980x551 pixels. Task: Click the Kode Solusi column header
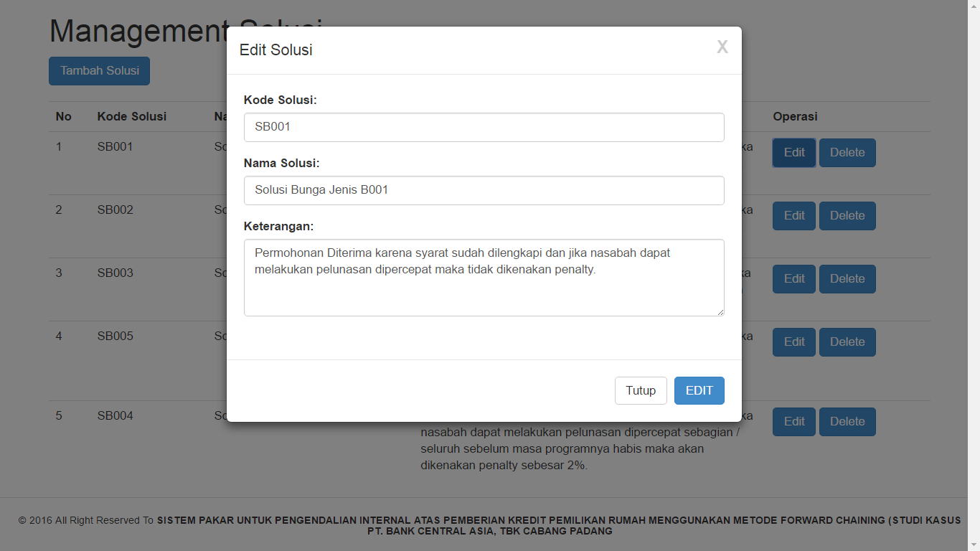pos(132,116)
